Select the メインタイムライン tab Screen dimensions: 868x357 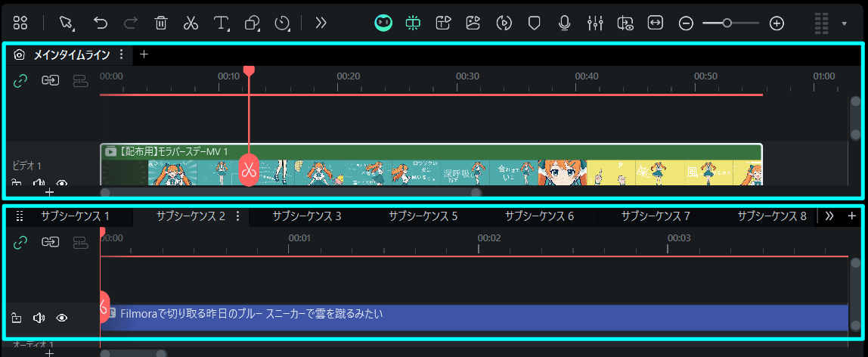72,54
